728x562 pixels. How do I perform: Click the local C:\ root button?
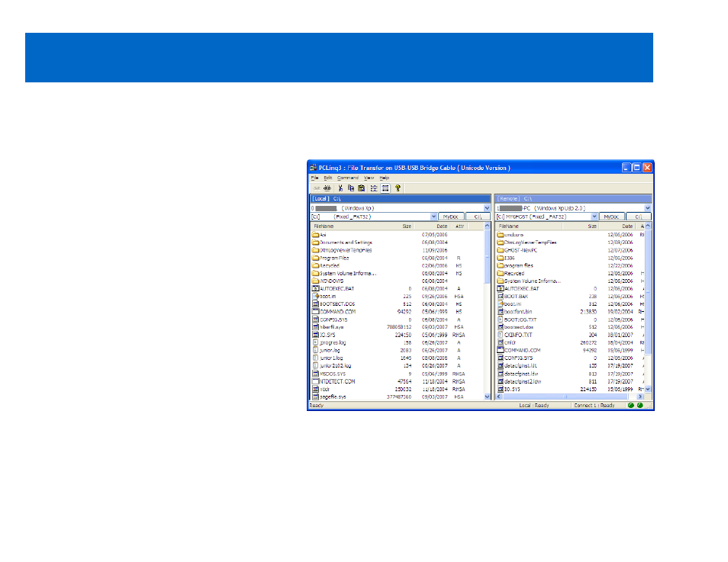[x=477, y=217]
